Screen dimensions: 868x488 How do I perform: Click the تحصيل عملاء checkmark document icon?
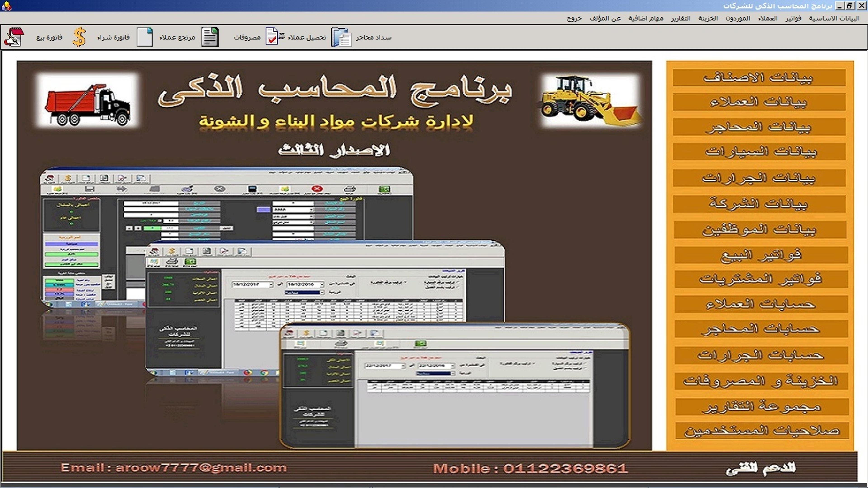pos(275,36)
